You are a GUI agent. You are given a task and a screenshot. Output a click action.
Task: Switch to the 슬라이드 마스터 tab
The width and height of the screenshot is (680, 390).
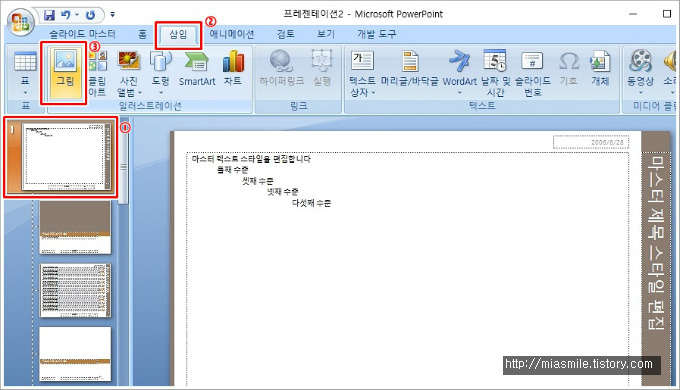[x=82, y=34]
